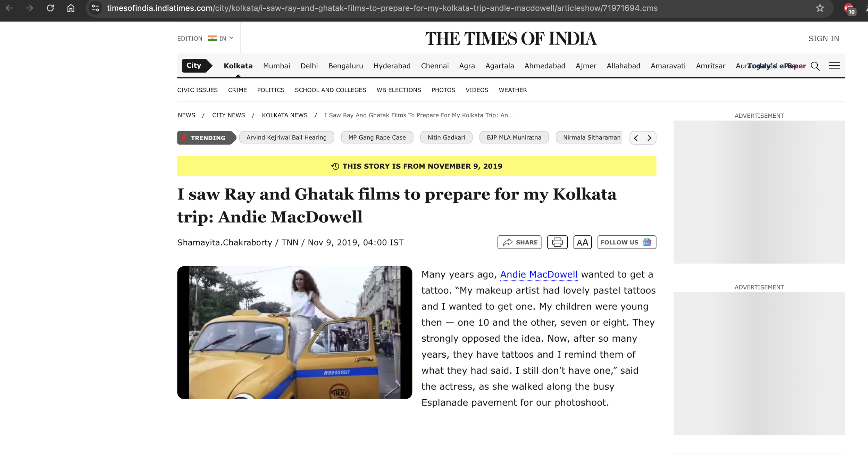Open the edition IN dropdown
This screenshot has height=458, width=868.
coord(221,39)
